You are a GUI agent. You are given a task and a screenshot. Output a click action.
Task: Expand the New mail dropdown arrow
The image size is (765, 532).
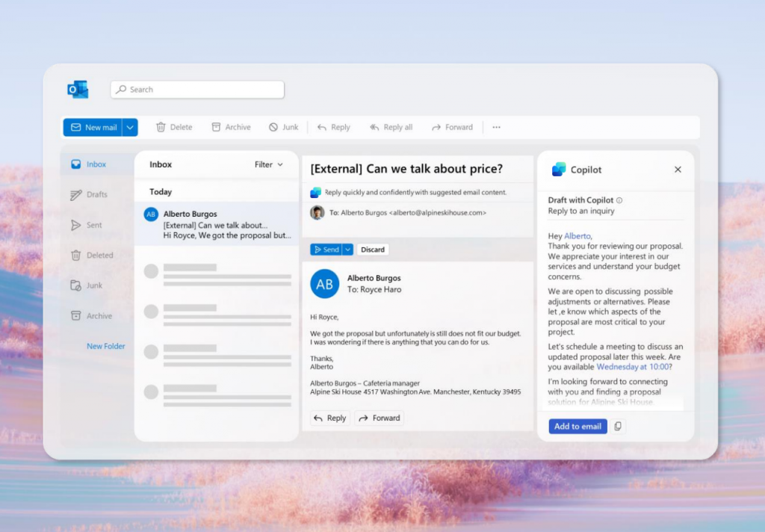[x=130, y=127]
